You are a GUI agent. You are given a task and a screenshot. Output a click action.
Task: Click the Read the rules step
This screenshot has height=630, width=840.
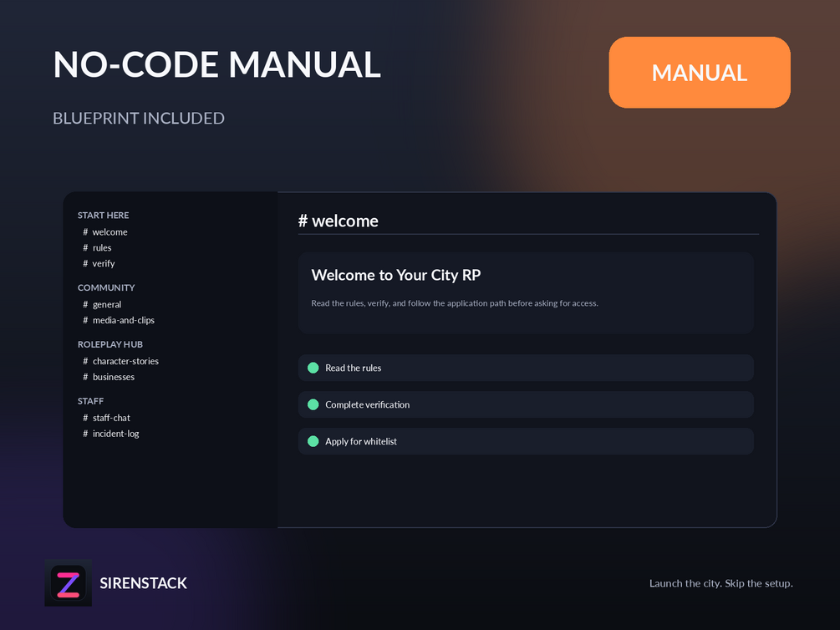pyautogui.click(x=526, y=368)
